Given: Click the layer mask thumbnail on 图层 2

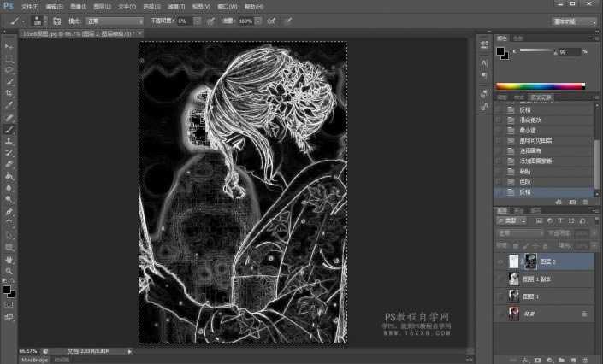Looking at the screenshot, I should pyautogui.click(x=530, y=261).
